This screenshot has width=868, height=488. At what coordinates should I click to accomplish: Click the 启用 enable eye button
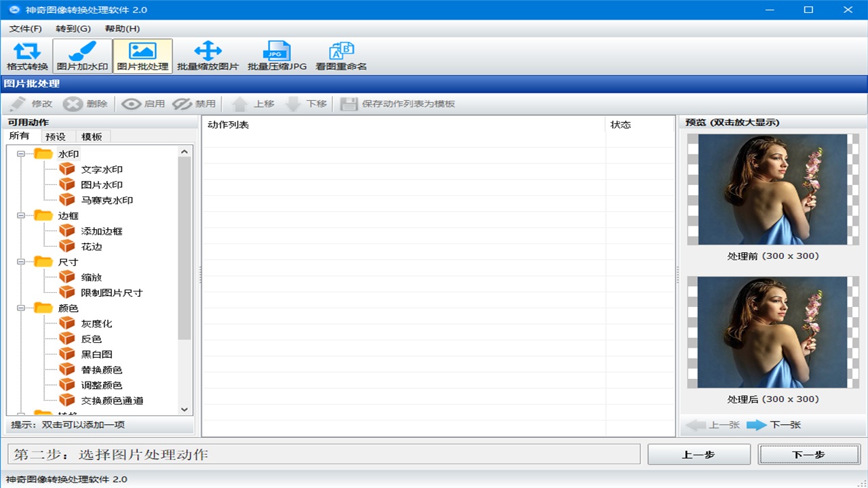click(x=143, y=104)
